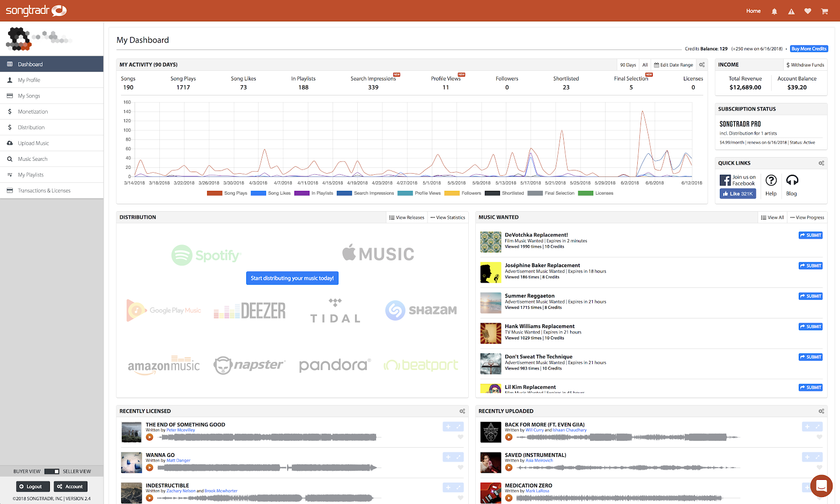Play The End Of Something Good track
This screenshot has width=840, height=504.
click(x=150, y=437)
